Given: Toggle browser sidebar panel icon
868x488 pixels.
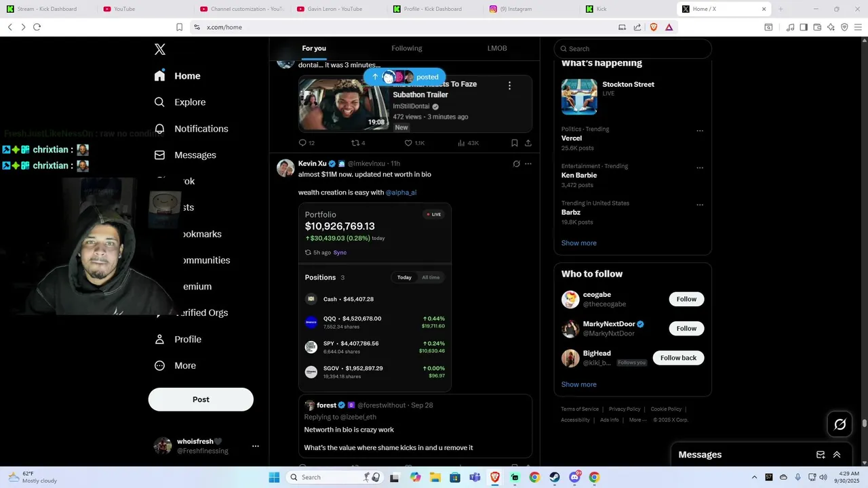Looking at the screenshot, I should 804,27.
